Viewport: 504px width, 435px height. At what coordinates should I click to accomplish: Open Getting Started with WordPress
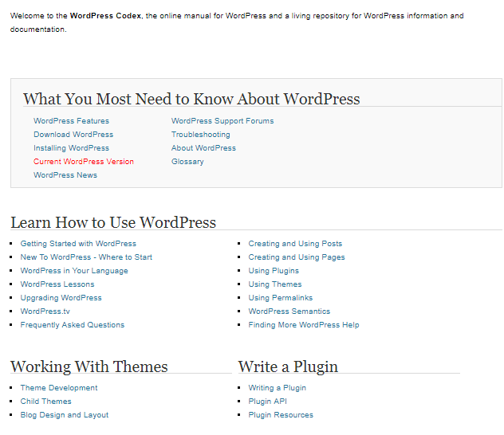pos(78,244)
